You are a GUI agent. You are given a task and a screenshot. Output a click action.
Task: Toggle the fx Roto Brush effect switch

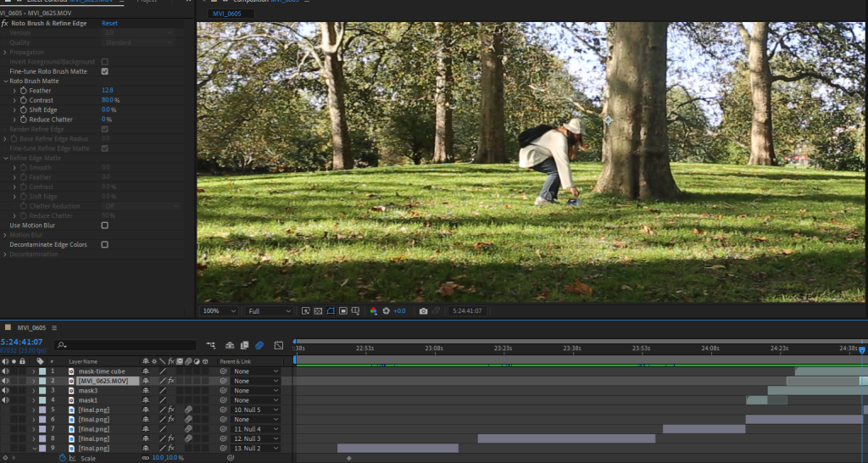tap(5, 23)
